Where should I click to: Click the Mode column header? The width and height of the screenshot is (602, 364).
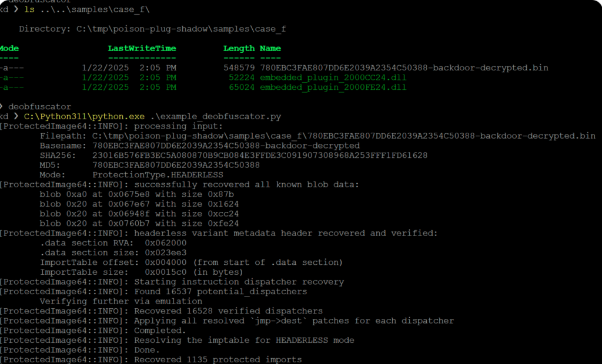(x=9, y=48)
